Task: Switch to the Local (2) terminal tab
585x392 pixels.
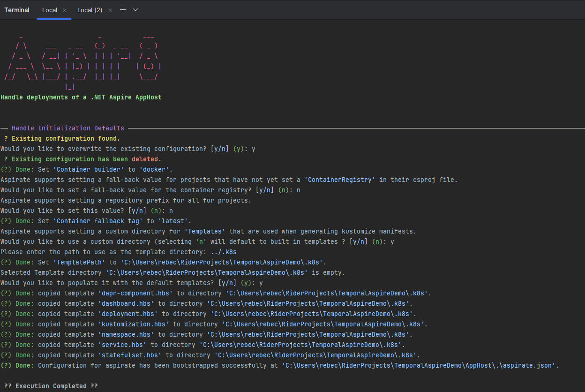Action: point(90,10)
